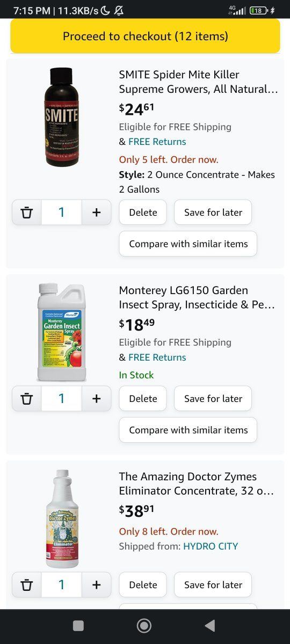Screen dimensions: 290x644
Task: Increase Doctor Zymes Eliminator quantity with plus
Action: (x=97, y=585)
